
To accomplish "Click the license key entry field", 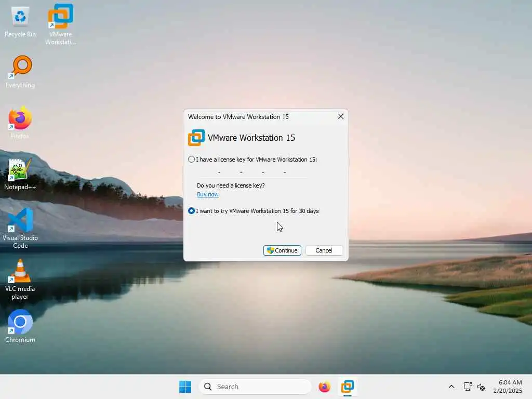I will coord(252,172).
